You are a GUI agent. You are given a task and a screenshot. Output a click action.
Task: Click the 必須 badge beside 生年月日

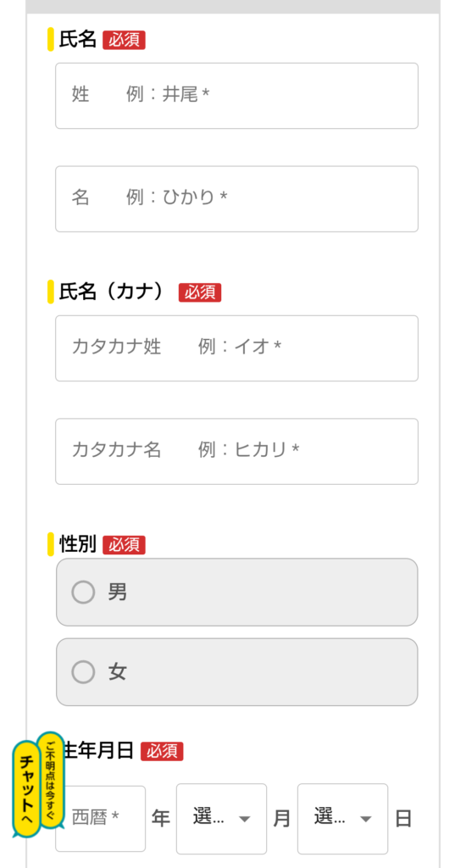(162, 751)
